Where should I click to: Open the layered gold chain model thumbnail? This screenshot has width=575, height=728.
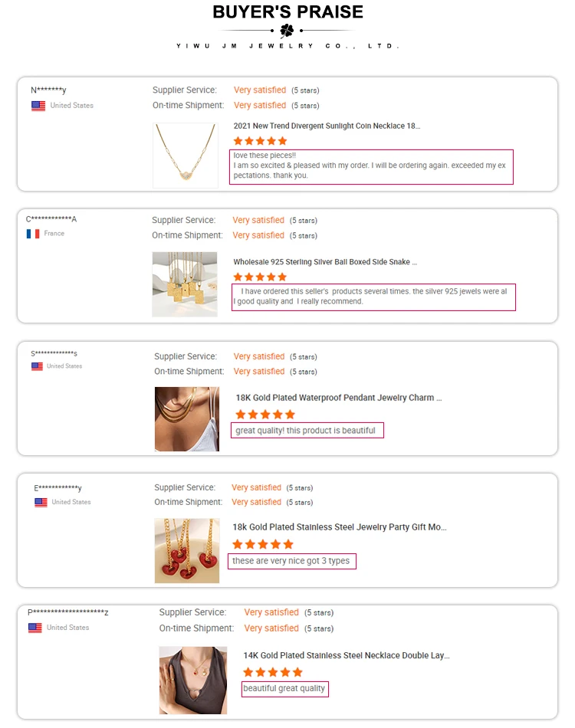coord(186,418)
